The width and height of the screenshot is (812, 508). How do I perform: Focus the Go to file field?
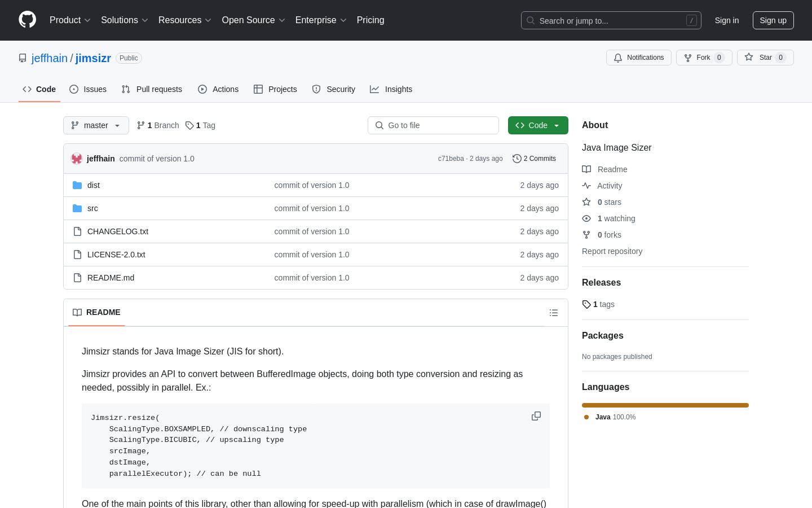click(433, 125)
